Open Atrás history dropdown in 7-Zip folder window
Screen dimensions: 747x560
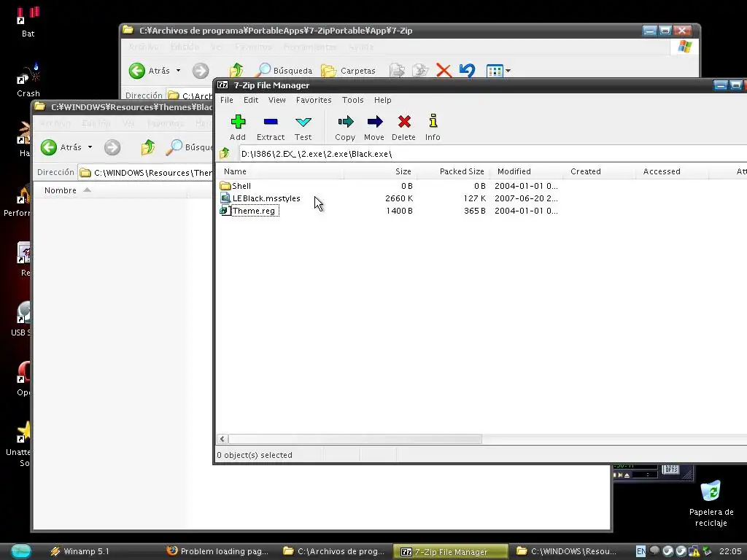(x=178, y=71)
